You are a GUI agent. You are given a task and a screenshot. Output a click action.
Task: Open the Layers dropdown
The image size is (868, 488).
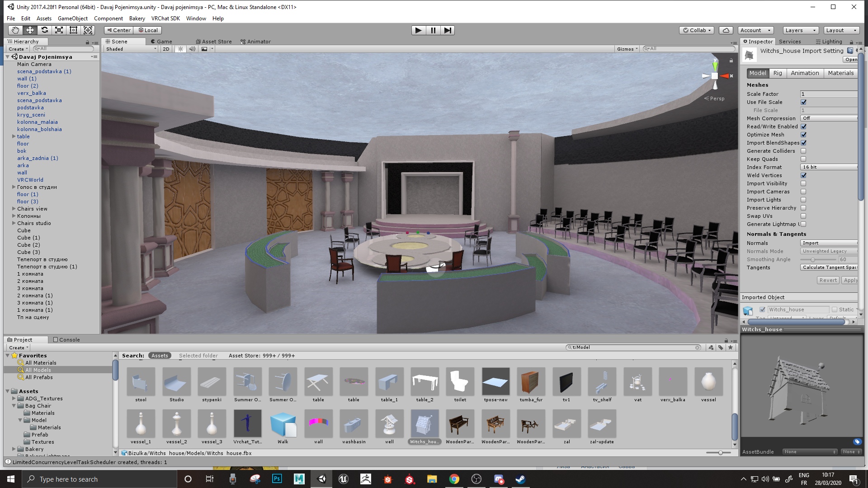pos(800,30)
